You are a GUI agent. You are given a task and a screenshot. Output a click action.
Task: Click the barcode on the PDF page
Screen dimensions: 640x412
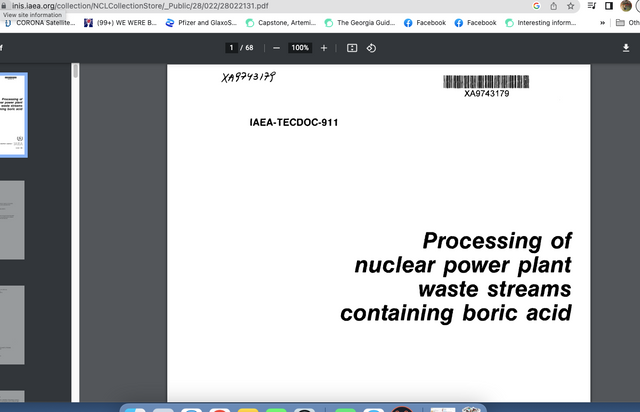[486, 82]
